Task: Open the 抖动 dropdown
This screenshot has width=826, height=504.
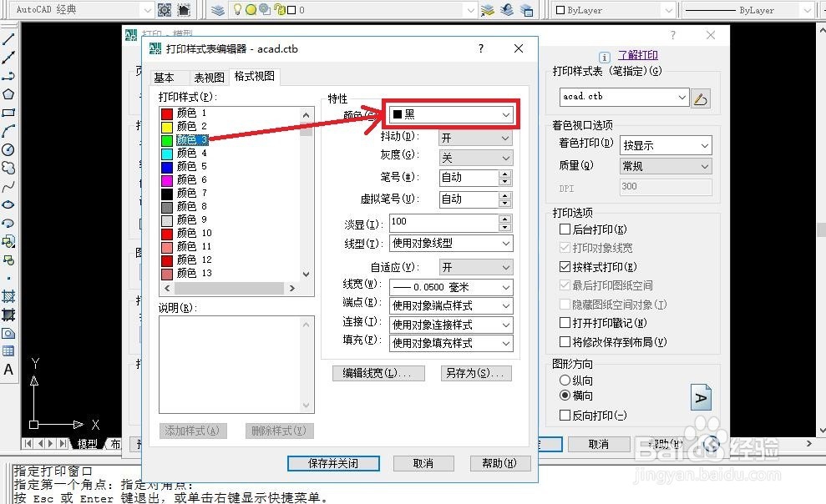Action: pyautogui.click(x=476, y=138)
